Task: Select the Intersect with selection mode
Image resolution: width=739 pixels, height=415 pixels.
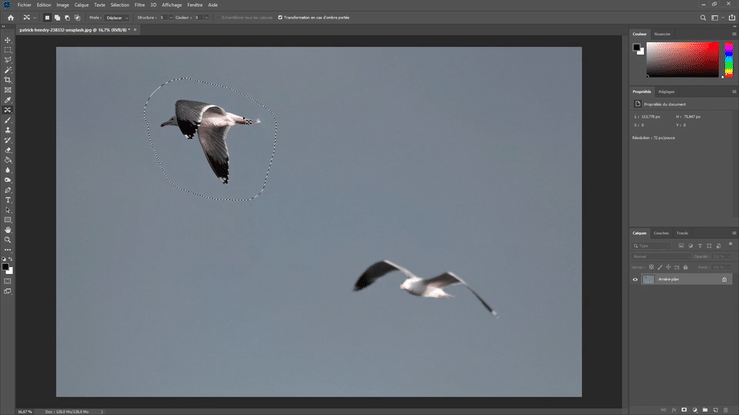Action: [77, 17]
